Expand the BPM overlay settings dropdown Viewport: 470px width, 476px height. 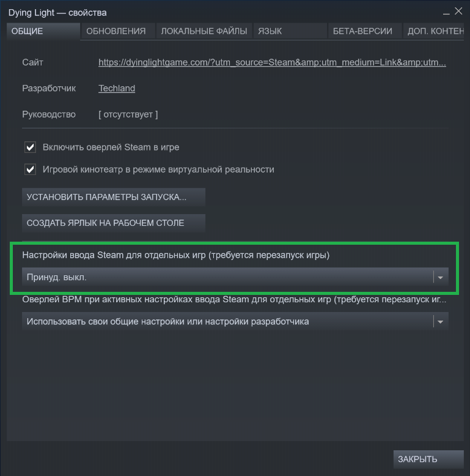[x=227, y=322]
